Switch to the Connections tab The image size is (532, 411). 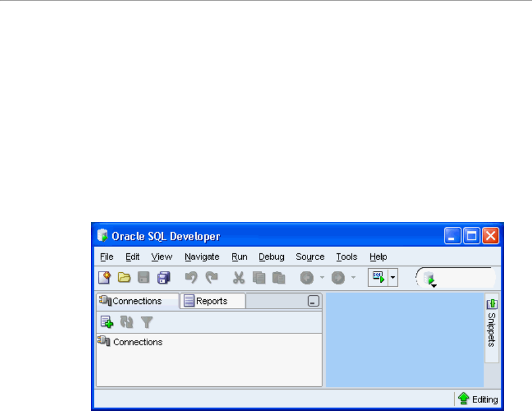[x=138, y=301]
